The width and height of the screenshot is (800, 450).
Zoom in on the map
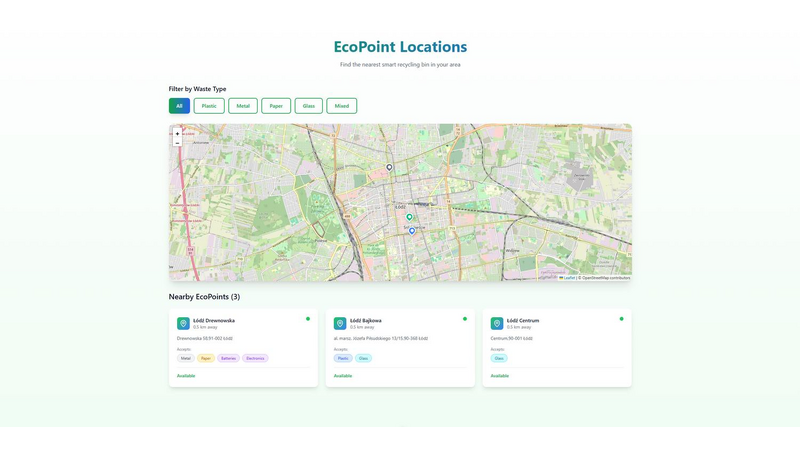[x=177, y=133]
